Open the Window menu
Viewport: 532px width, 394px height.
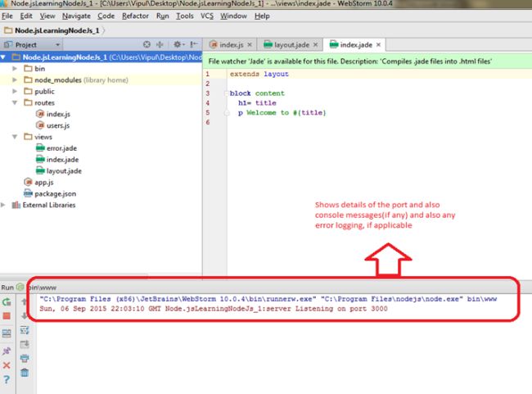233,16
